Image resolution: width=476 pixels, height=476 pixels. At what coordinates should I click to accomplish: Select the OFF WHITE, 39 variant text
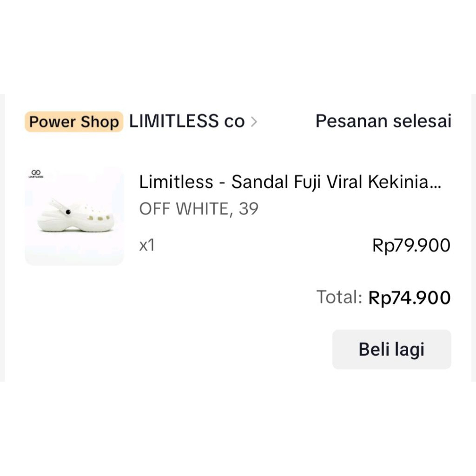coord(199,209)
